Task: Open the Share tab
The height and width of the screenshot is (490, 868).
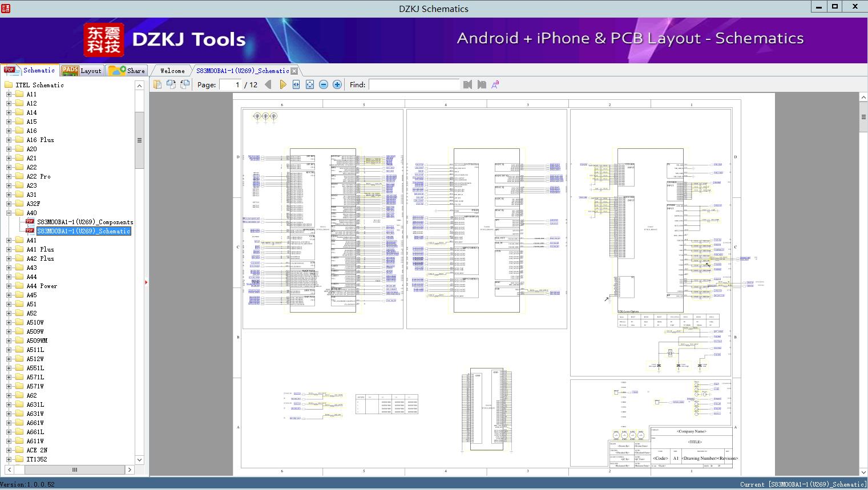Action: pyautogui.click(x=127, y=71)
